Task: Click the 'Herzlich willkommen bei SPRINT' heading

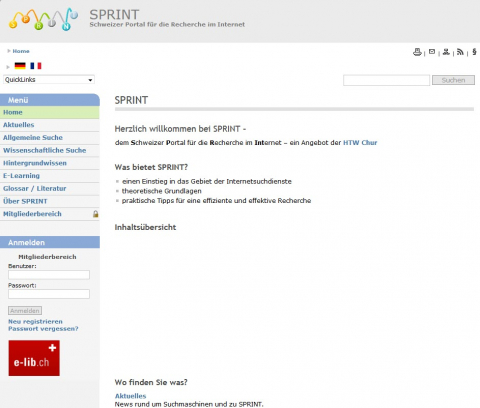Action: pyautogui.click(x=180, y=129)
